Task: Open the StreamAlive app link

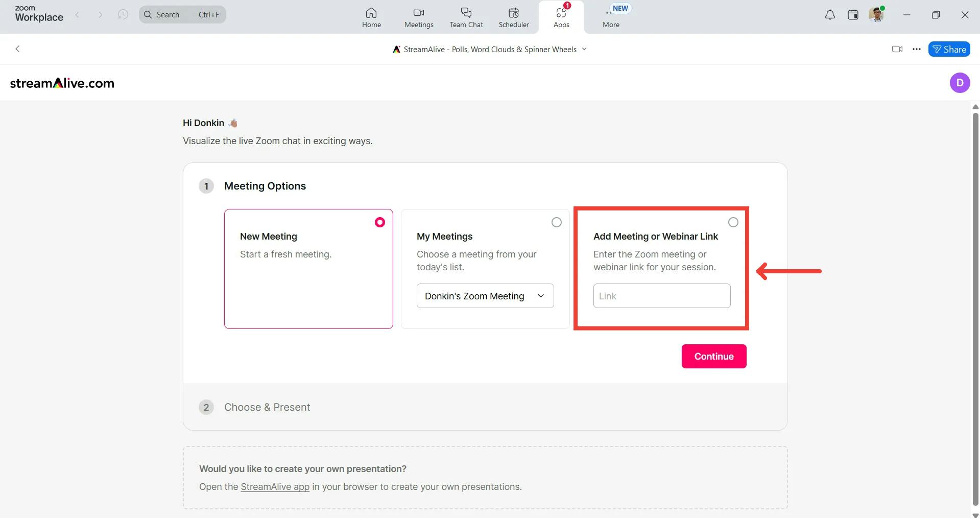Action: click(x=275, y=487)
